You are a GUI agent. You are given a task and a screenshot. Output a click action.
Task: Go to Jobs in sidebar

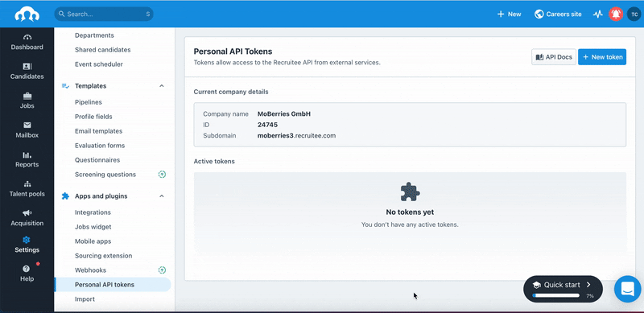click(27, 101)
